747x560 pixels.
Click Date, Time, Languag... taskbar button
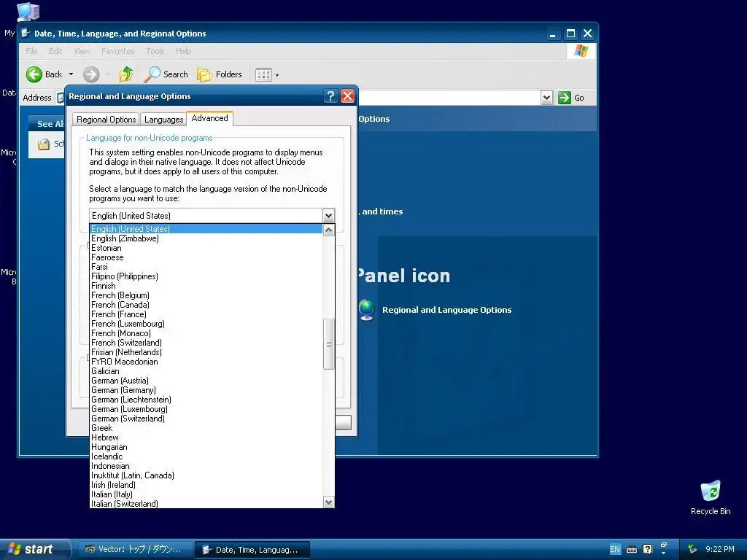tap(252, 550)
